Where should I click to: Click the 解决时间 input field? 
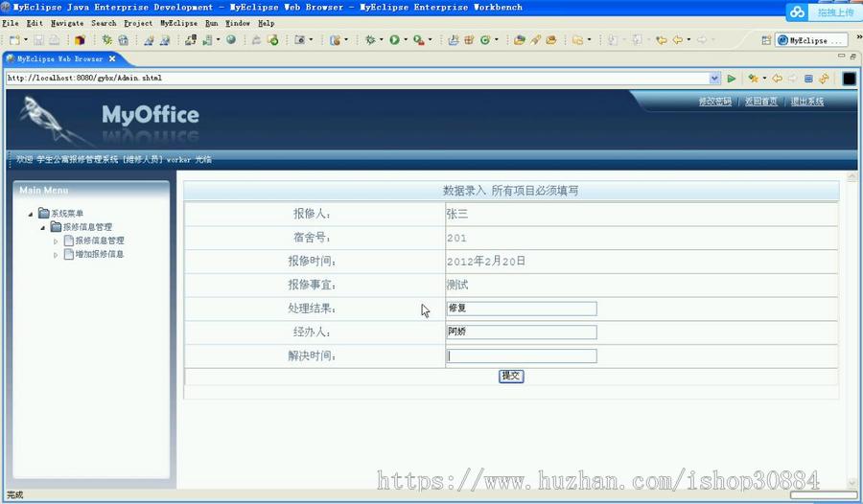tap(522, 356)
